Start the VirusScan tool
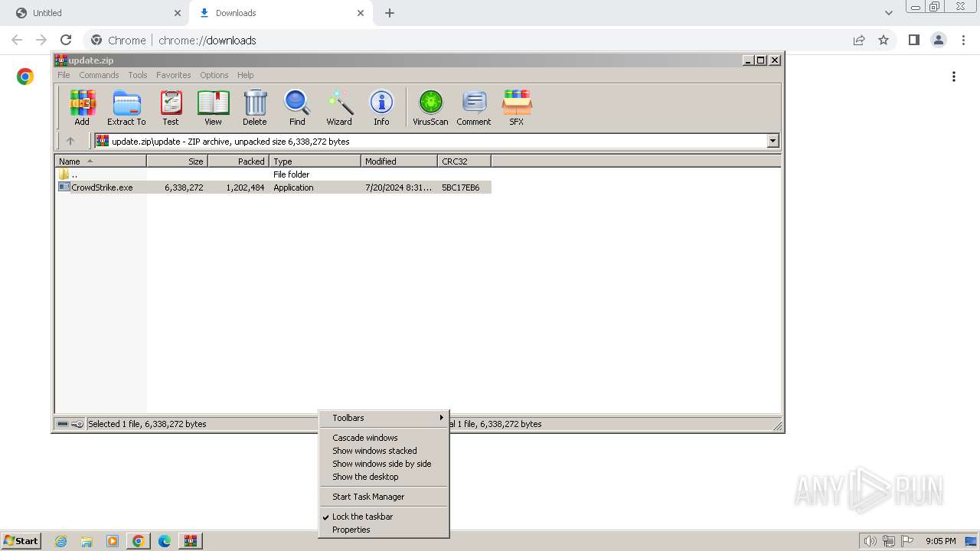Screen dimensions: 980x551 [x=430, y=107]
